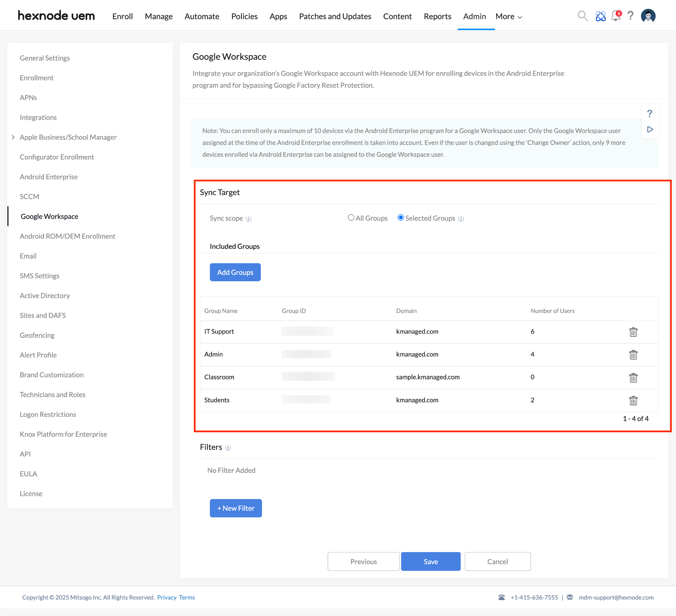Open Technicians and Roles in sidebar
Image resolution: width=676 pixels, height=616 pixels.
52,395
